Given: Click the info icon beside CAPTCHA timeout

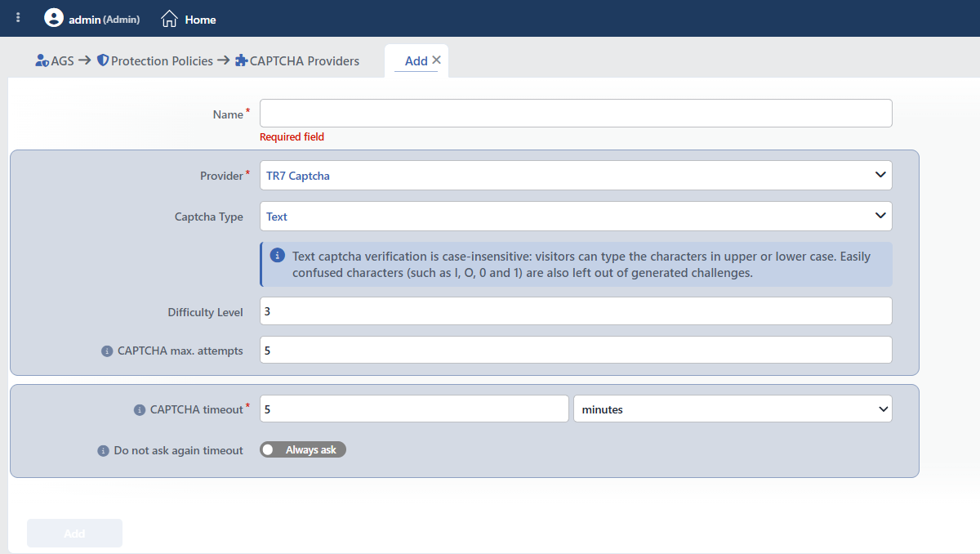Looking at the screenshot, I should tap(139, 410).
